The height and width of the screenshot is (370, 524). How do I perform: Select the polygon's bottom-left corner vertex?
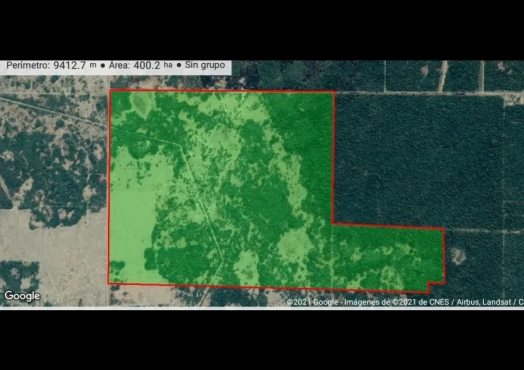[109, 283]
